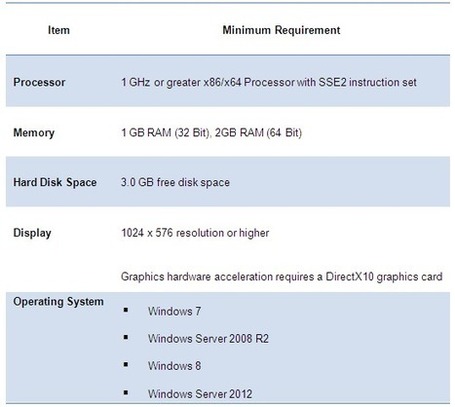Click the bullet beside Windows 8
455x407 pixels.
126,365
